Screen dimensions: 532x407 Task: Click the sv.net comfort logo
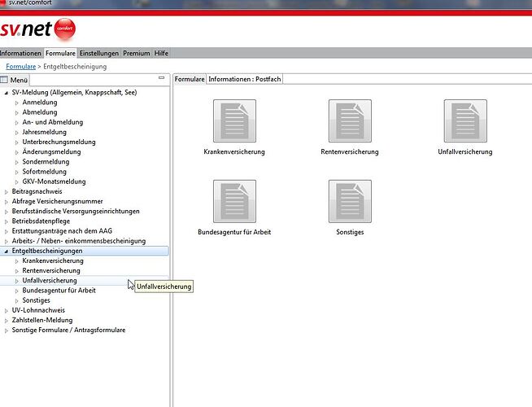tap(37, 28)
